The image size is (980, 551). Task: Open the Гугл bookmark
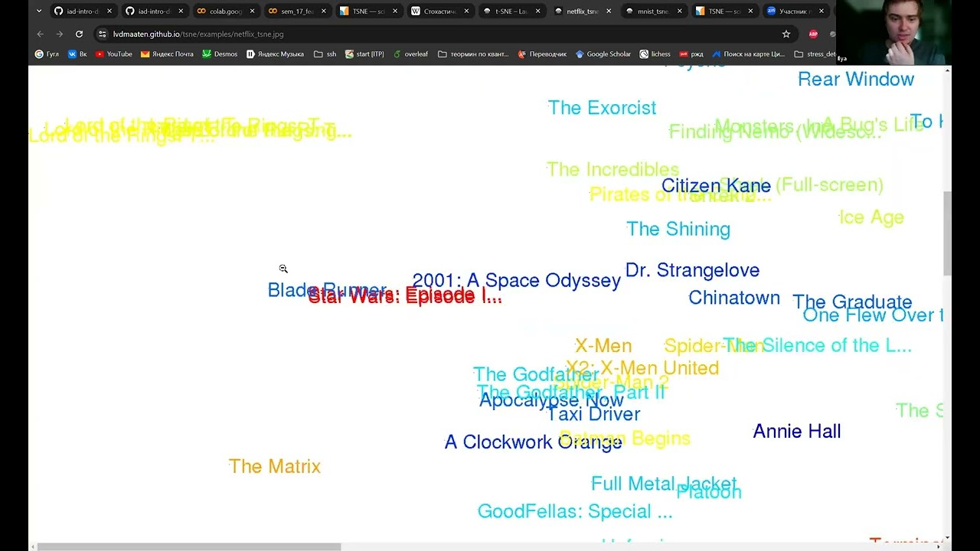pos(47,54)
